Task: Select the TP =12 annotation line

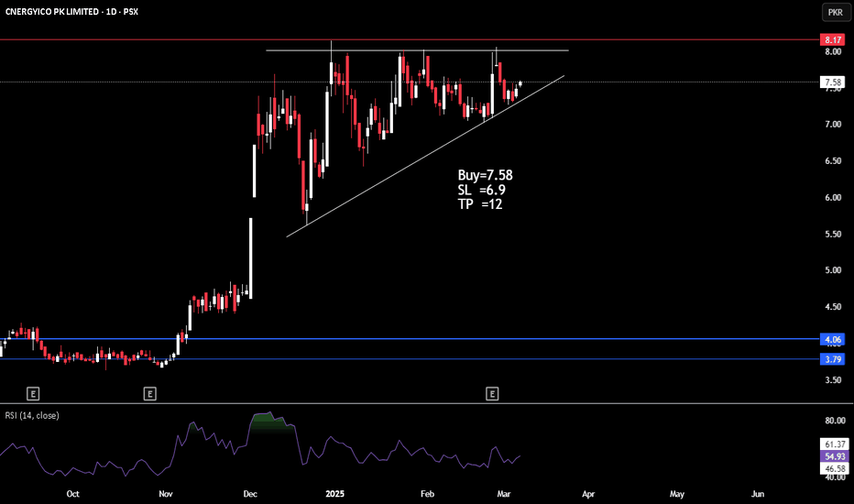Action: 480,204
